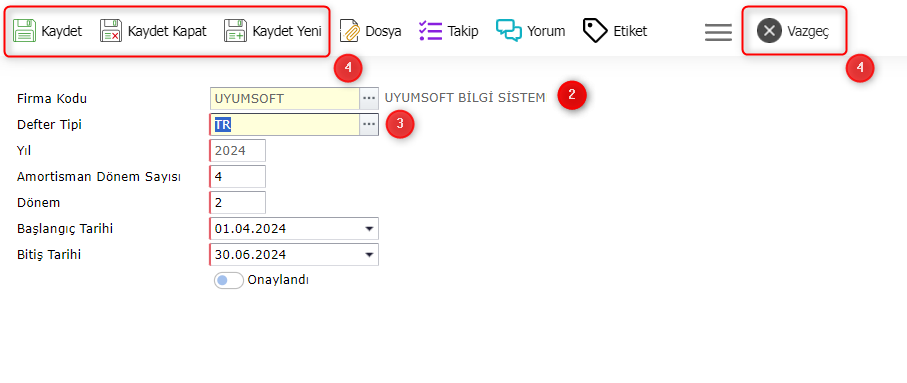Click the Yıl label
907x383 pixels.
[x=24, y=151]
